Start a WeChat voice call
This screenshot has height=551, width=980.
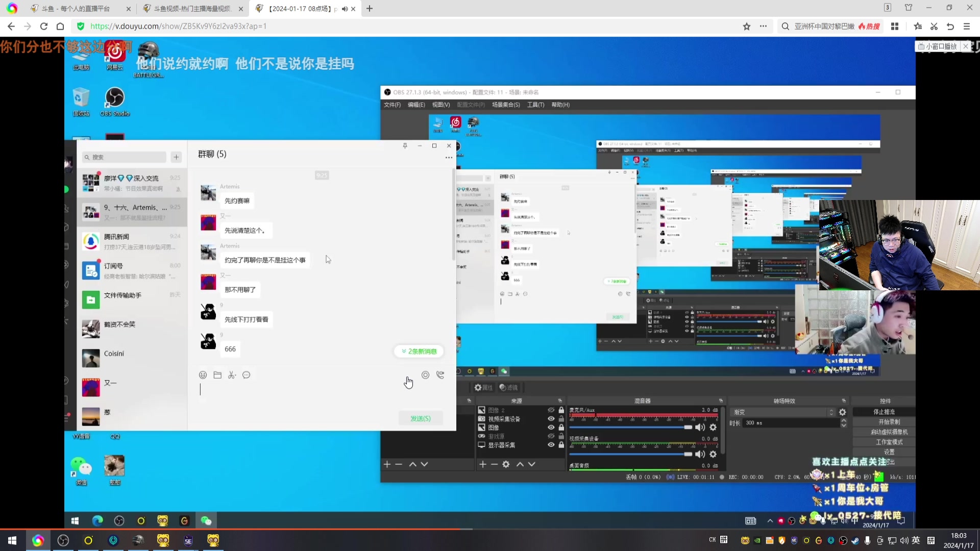pos(440,375)
